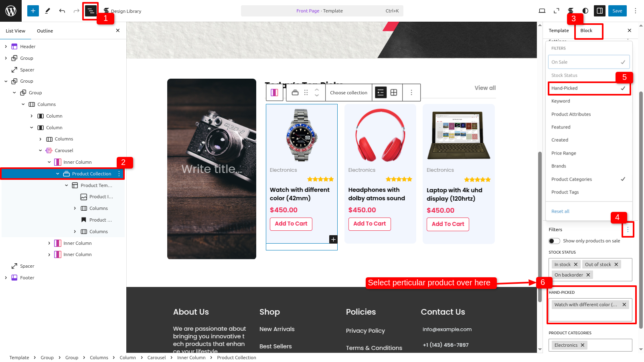Open the block inserter plus button
This screenshot has width=644, height=362.
pyautogui.click(x=33, y=11)
